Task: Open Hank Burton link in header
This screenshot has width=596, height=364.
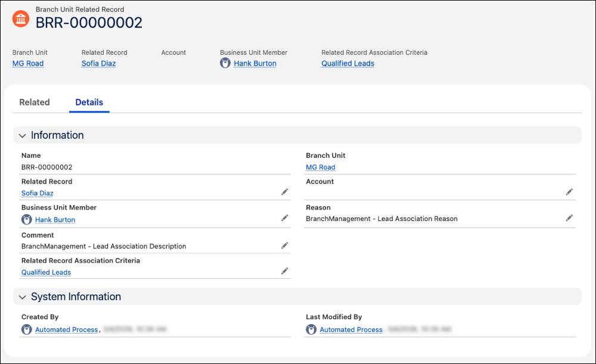Action: (255, 64)
